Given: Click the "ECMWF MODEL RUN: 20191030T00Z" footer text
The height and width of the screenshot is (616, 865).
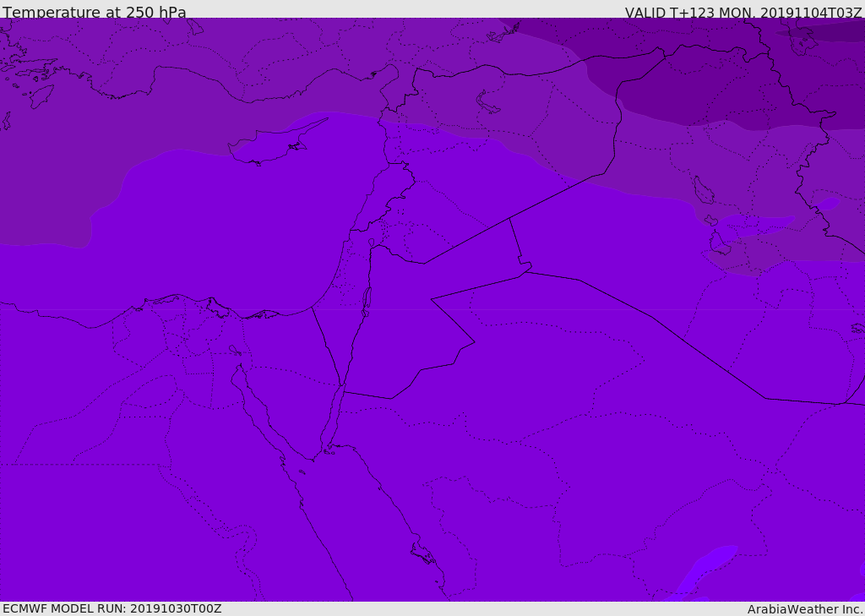Looking at the screenshot, I should click(x=112, y=608).
